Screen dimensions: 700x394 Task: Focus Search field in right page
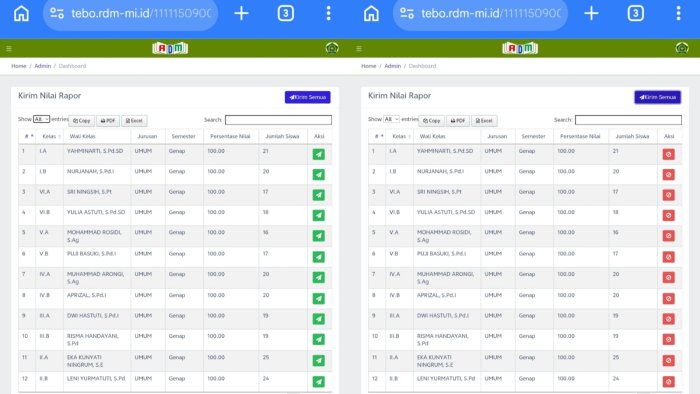click(629, 120)
